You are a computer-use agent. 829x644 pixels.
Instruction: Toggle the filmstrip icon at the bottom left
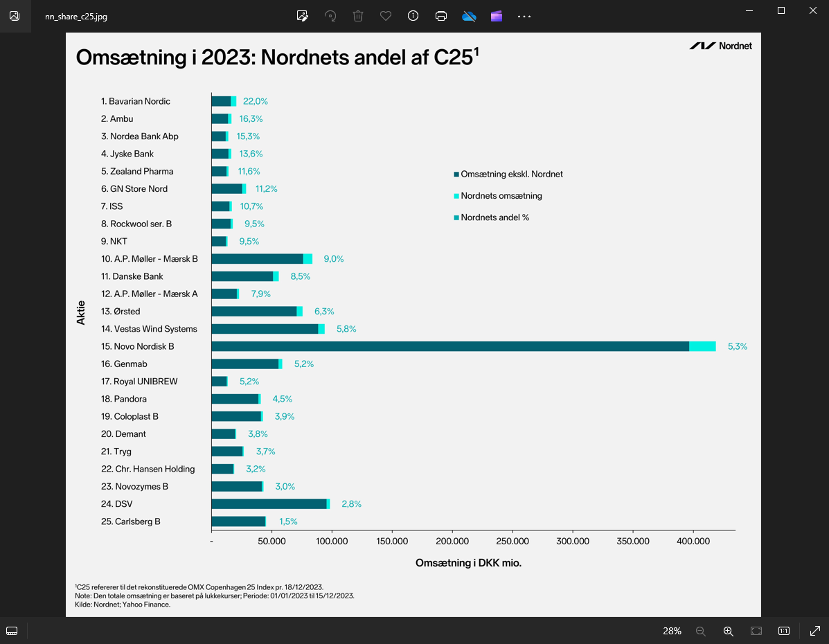(12, 631)
